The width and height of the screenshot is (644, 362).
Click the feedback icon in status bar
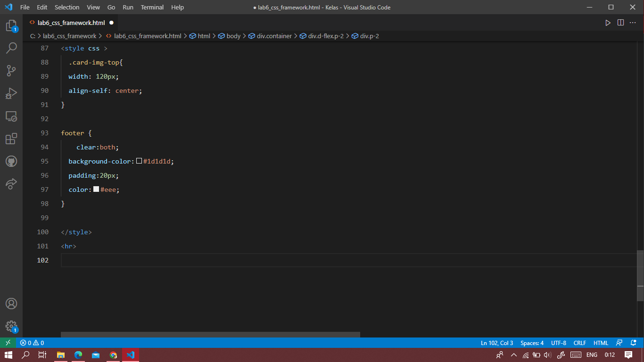tap(619, 343)
